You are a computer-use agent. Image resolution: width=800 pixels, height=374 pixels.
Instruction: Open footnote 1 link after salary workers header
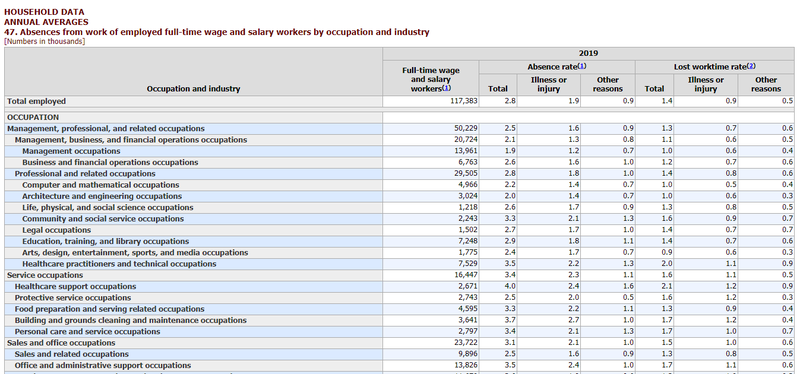coord(446,88)
